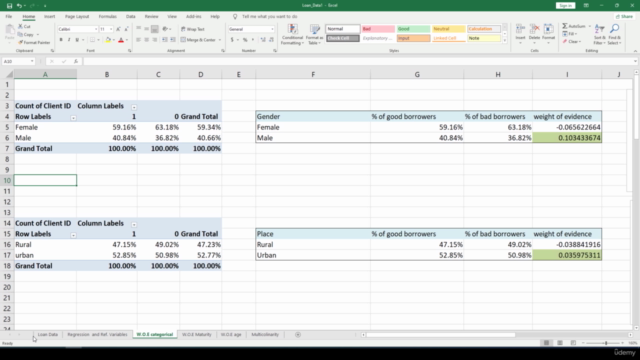Click the Copy command

tap(26, 35)
